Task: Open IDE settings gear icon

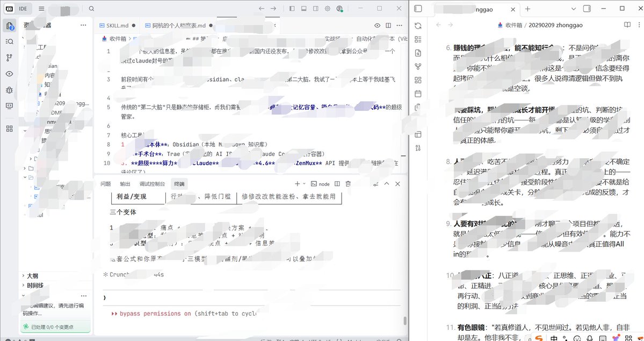Action: (x=327, y=9)
